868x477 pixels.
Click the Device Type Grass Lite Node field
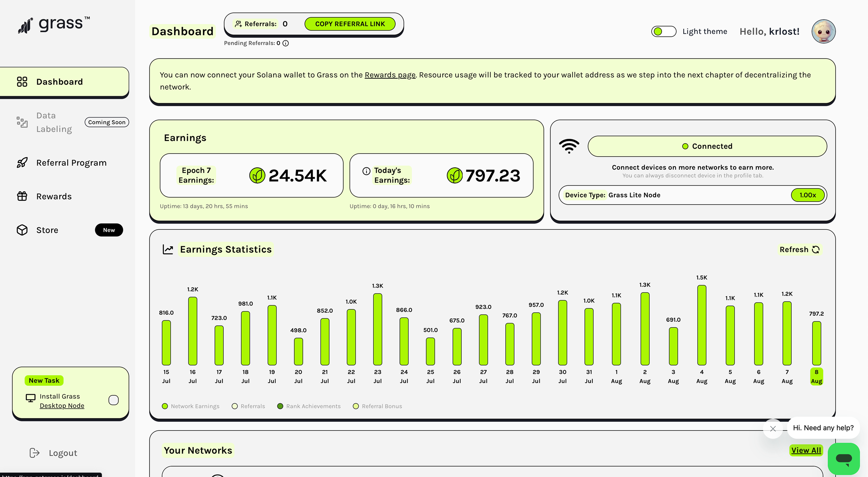tap(692, 195)
